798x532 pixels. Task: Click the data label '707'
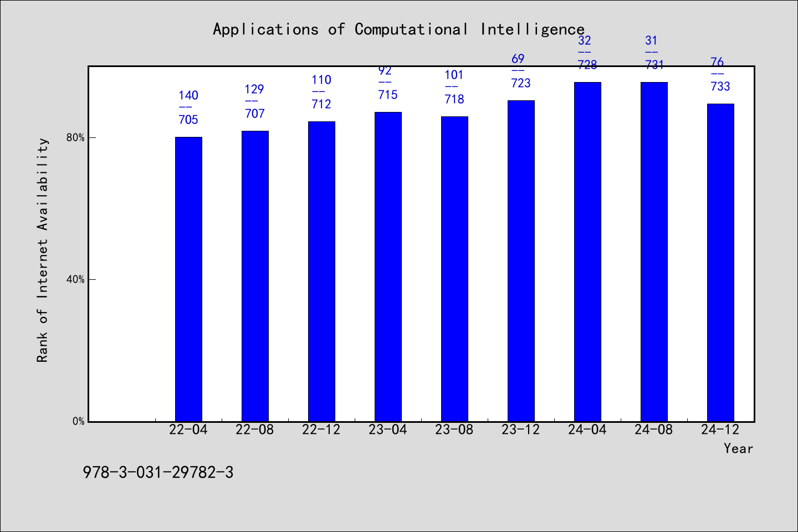click(x=255, y=114)
